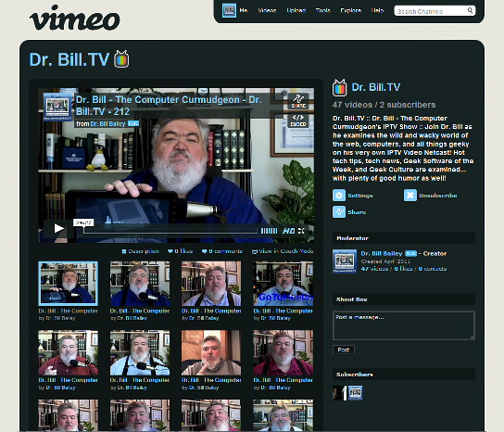
Task: Show the video Description
Action: coord(140,251)
